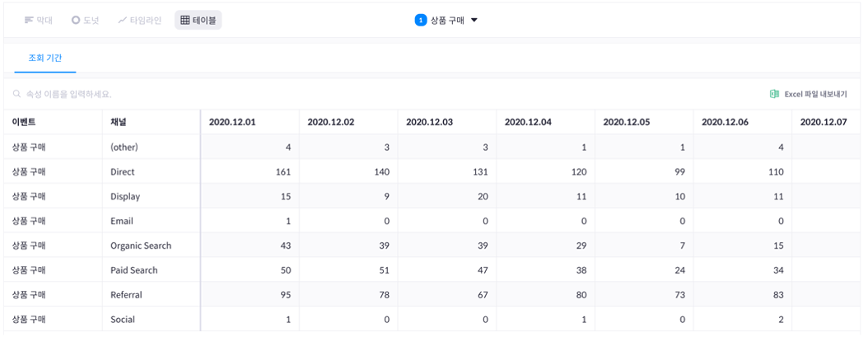Export data with Excel 파일 내보내기
This screenshot has width=868, height=337.
pos(808,95)
